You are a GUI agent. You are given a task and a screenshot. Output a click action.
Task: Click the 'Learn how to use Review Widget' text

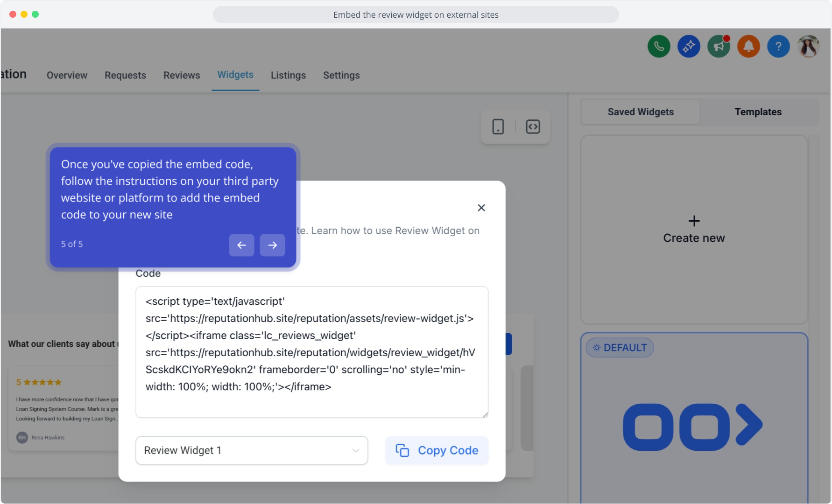point(388,231)
